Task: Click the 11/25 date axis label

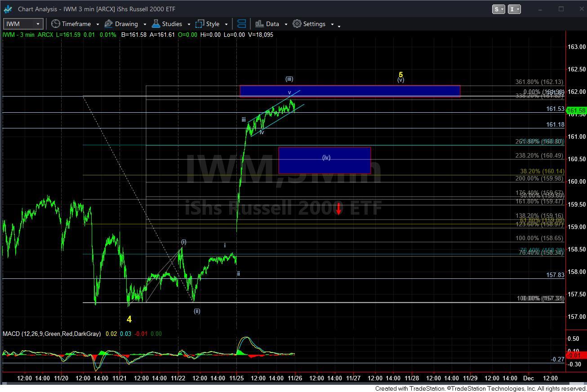Action: [236, 378]
